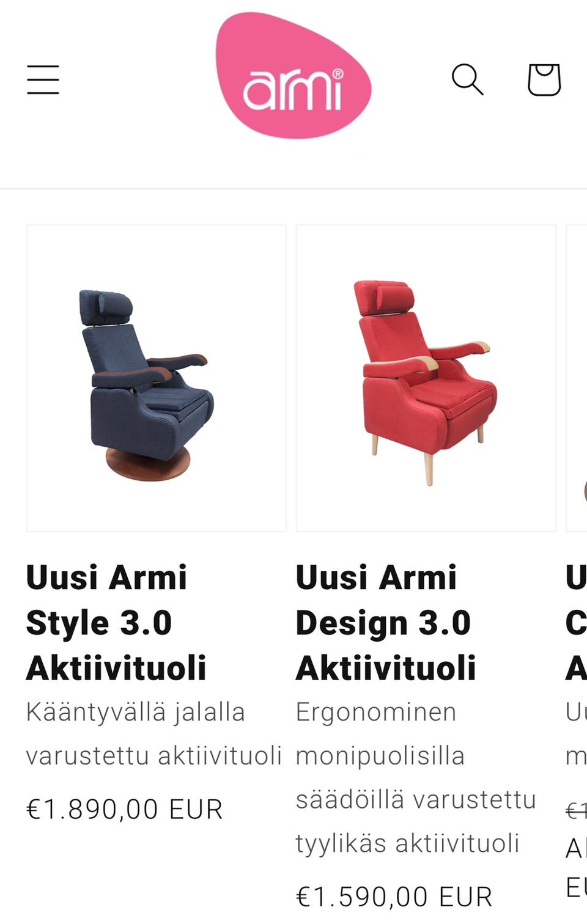Click the Ergonominen monipuolisilla säädöillä description
Viewport: 587px width, 924px height.
pyautogui.click(x=416, y=777)
